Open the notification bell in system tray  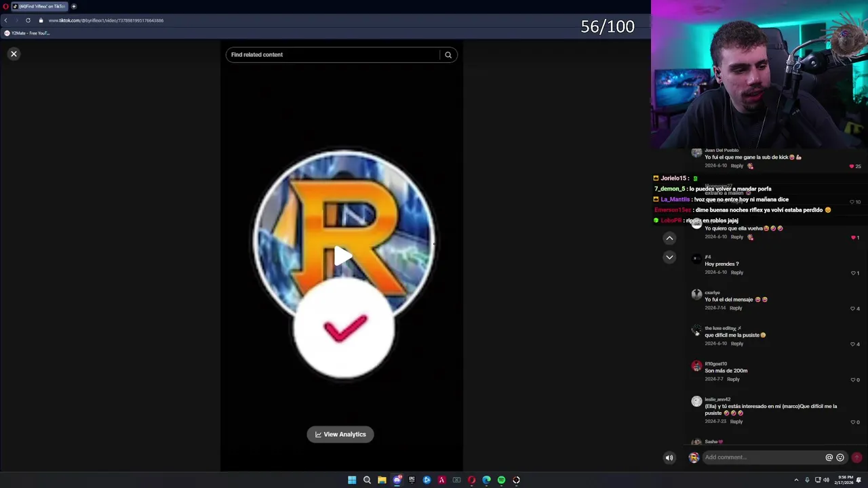tap(859, 480)
